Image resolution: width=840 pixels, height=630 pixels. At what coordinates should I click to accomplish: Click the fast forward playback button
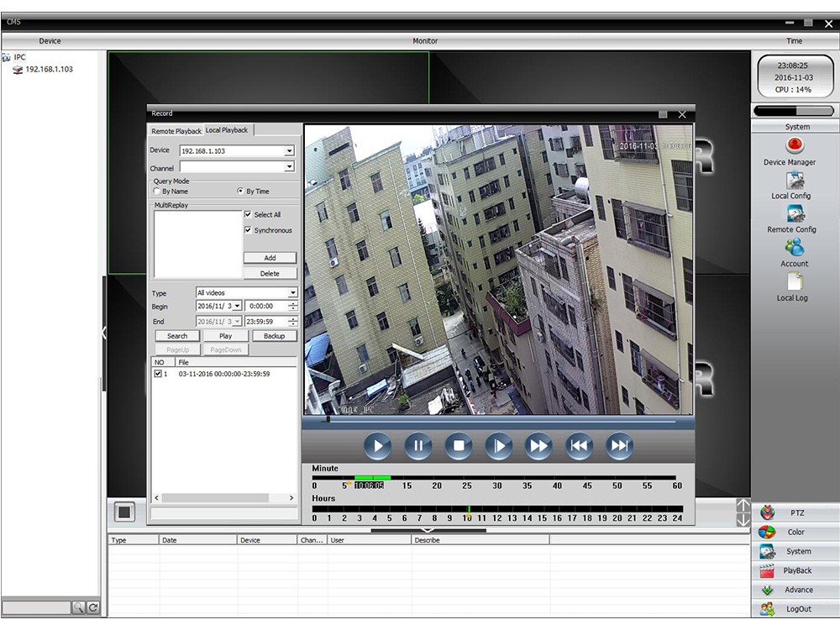pyautogui.click(x=538, y=446)
